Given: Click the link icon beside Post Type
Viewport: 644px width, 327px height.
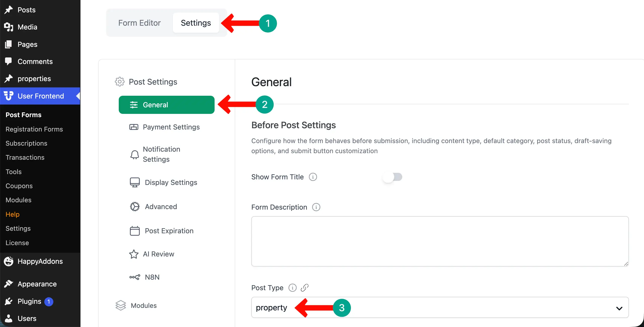Looking at the screenshot, I should (305, 288).
